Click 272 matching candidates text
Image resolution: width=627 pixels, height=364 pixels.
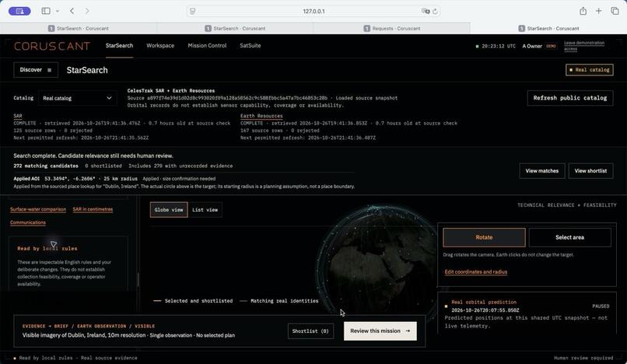(x=46, y=166)
